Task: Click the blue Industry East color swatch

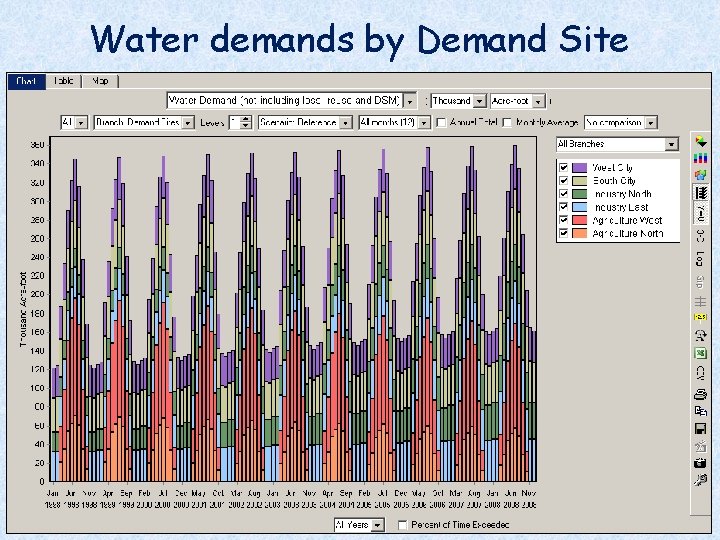Action: (x=579, y=207)
